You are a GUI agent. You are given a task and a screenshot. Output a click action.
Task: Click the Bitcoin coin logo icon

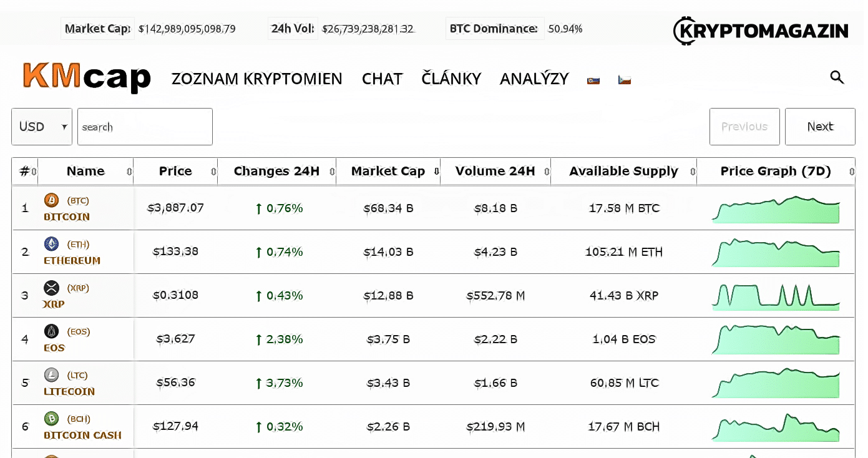[x=51, y=200]
